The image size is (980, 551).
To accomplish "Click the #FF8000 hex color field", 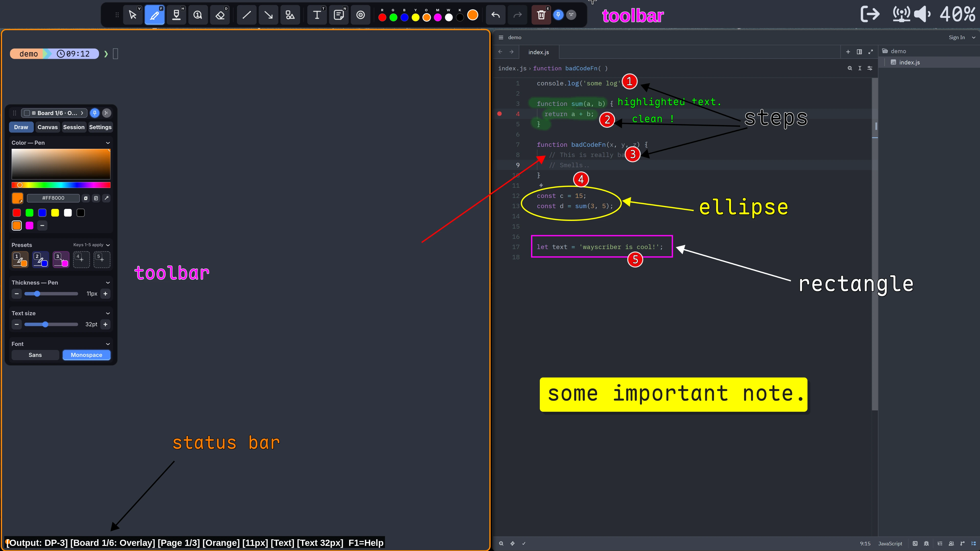I will pyautogui.click(x=53, y=198).
